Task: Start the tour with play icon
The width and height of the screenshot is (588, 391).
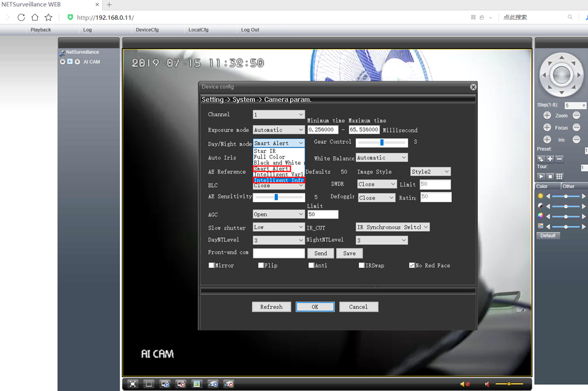Action: [541, 177]
